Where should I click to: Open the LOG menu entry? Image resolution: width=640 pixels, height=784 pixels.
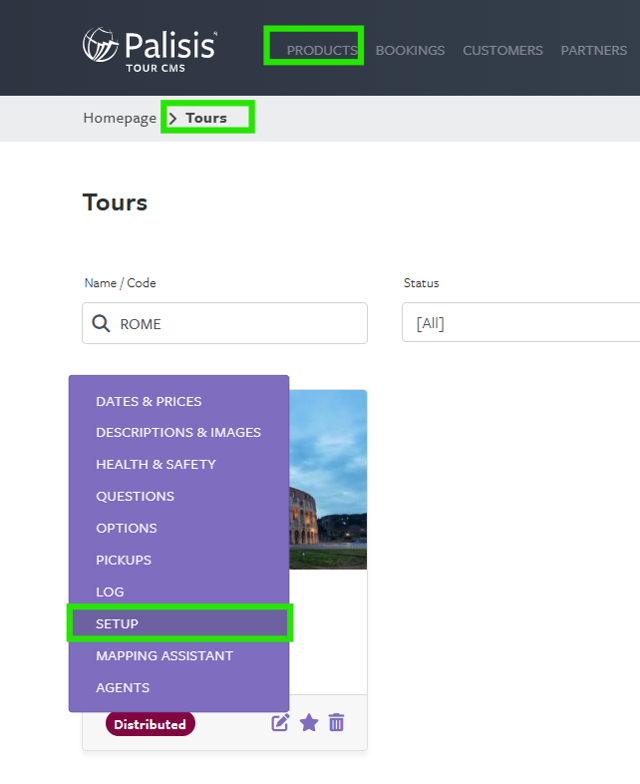[110, 592]
